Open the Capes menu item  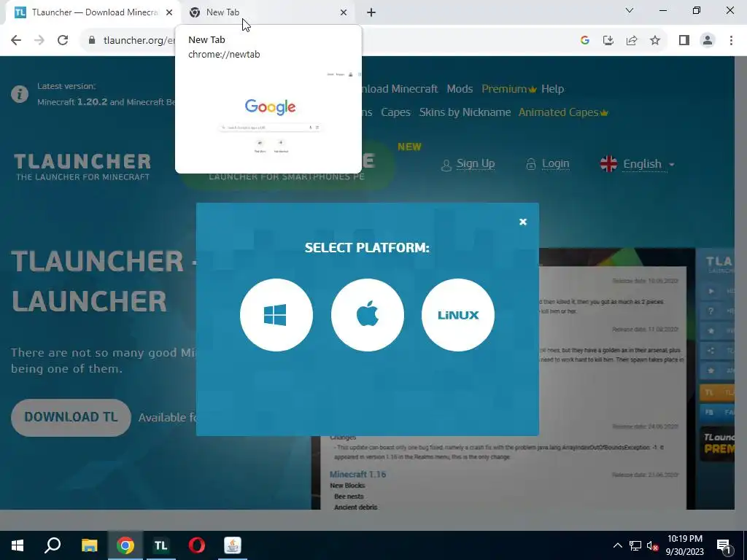pos(395,112)
